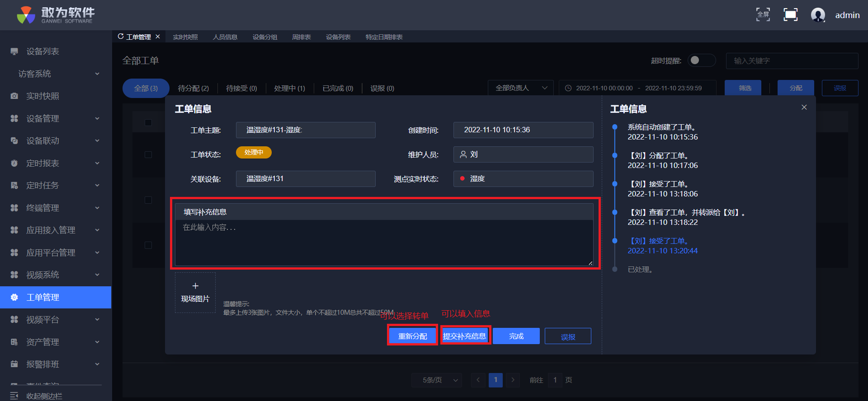Click the person icon in the 维护人员 field
Screen dimensions: 868x401
(463, 154)
